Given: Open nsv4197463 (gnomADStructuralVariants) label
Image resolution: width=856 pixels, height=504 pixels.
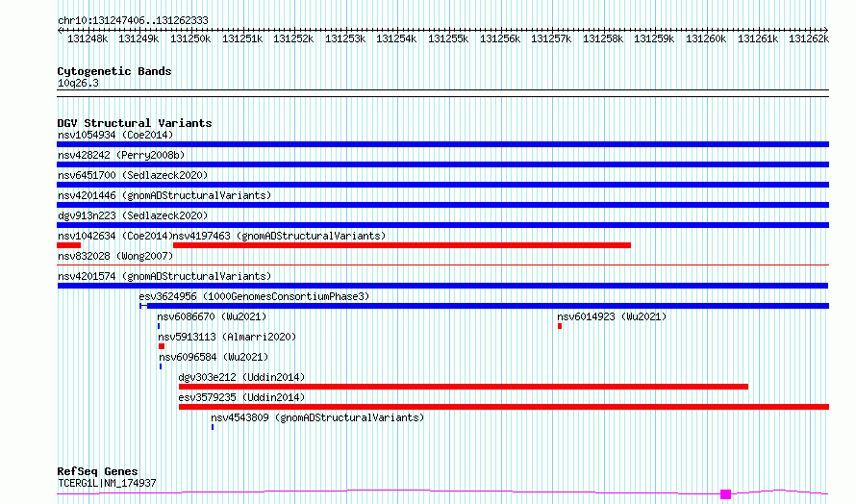Looking at the screenshot, I should pos(280,236).
